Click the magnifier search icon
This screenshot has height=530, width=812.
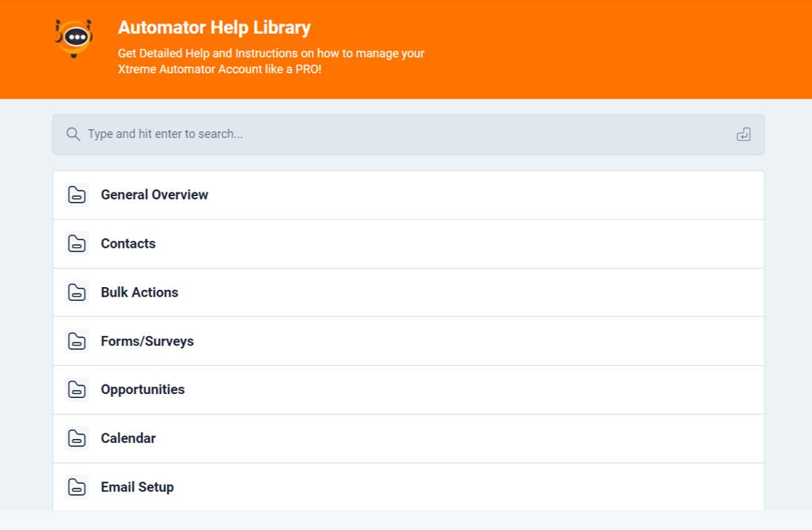point(73,134)
